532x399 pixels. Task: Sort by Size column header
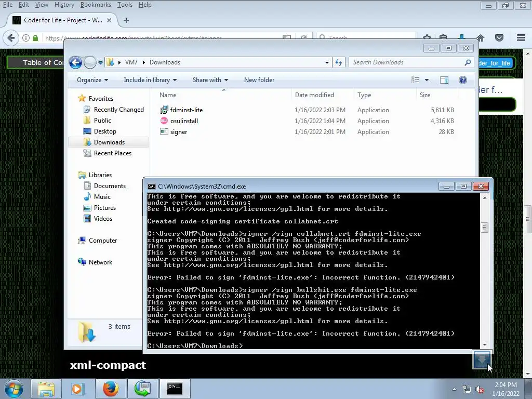pyautogui.click(x=425, y=95)
